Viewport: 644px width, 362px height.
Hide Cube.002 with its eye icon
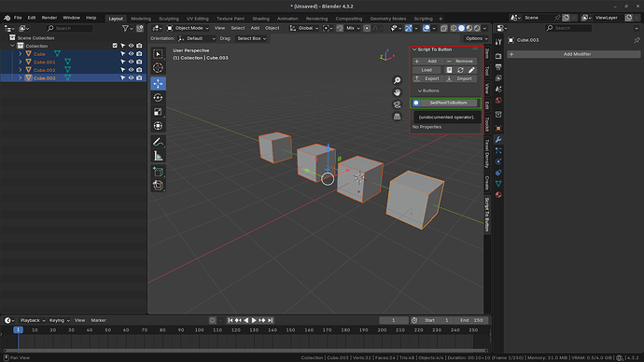click(131, 70)
